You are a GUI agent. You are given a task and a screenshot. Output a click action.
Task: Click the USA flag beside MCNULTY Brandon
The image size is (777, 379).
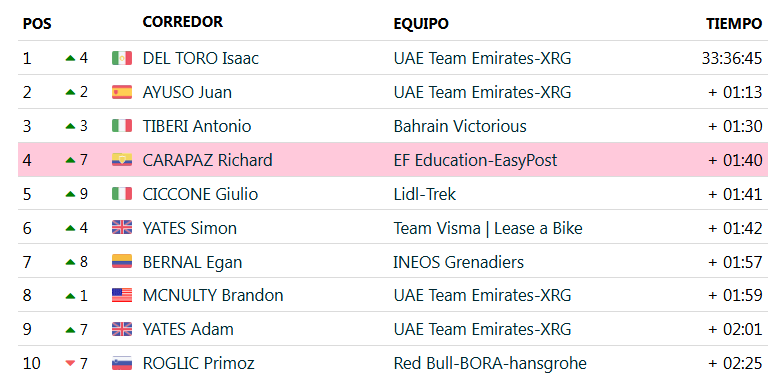pyautogui.click(x=122, y=296)
